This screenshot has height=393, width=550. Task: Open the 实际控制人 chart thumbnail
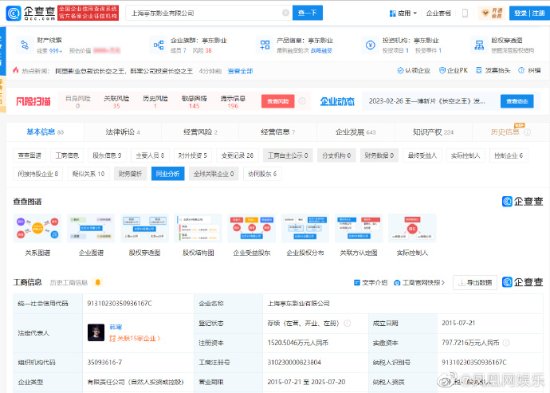tap(412, 228)
